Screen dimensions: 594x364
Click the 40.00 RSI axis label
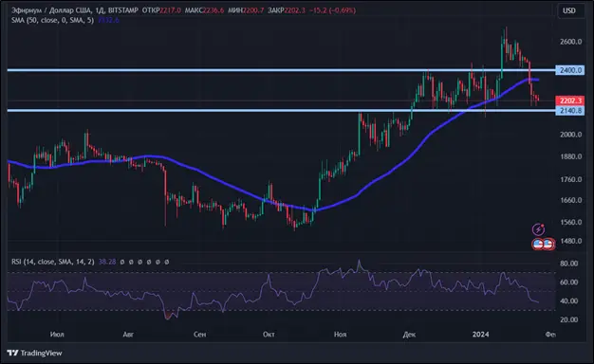pos(569,301)
